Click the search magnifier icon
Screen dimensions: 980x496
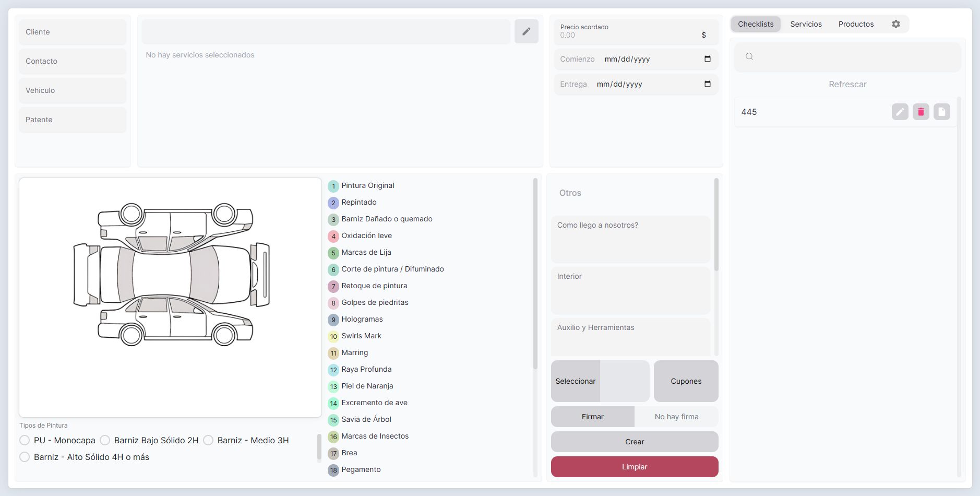click(749, 56)
